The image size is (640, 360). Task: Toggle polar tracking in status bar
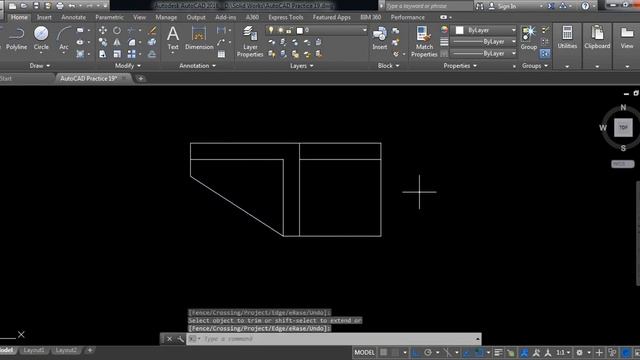point(428,352)
